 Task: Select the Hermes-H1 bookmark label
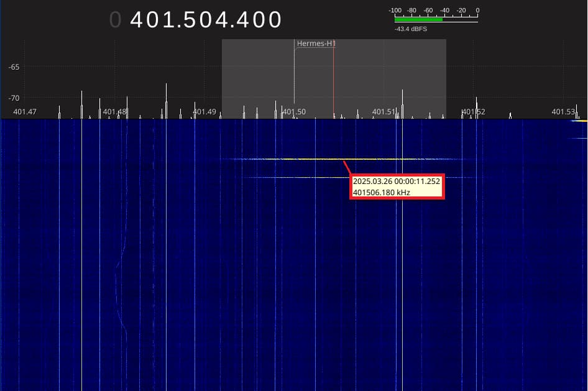click(x=316, y=44)
